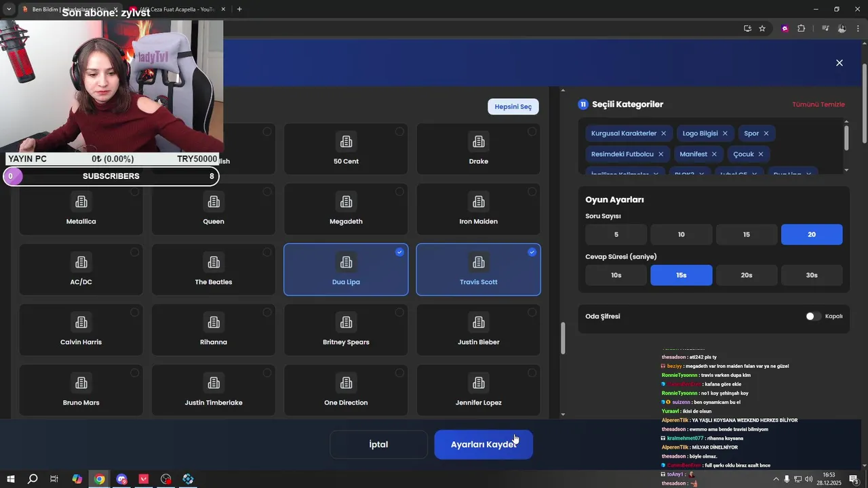
Task: Set Soru Sayısı to 10
Action: pyautogui.click(x=682, y=235)
